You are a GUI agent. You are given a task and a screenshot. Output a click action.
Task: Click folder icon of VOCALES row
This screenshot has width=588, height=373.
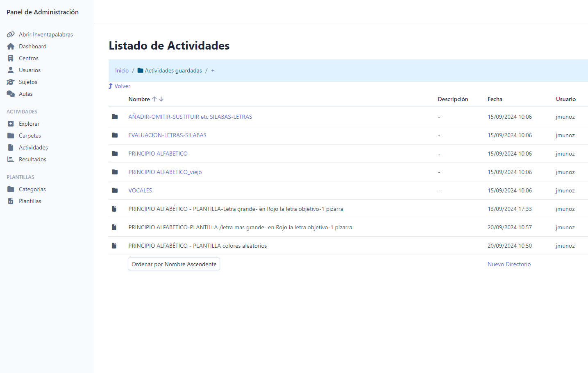click(x=115, y=190)
